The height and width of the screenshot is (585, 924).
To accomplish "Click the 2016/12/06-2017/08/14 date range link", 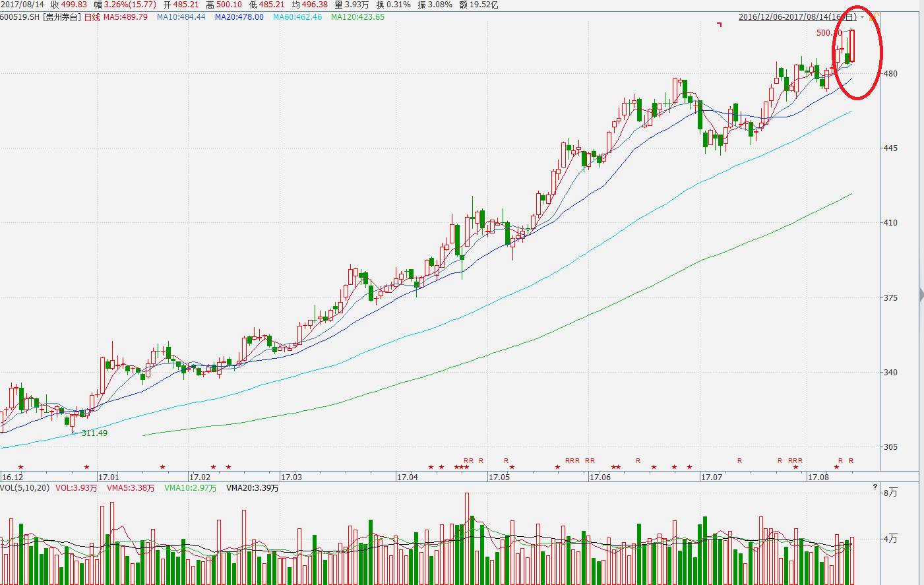I will click(x=797, y=17).
